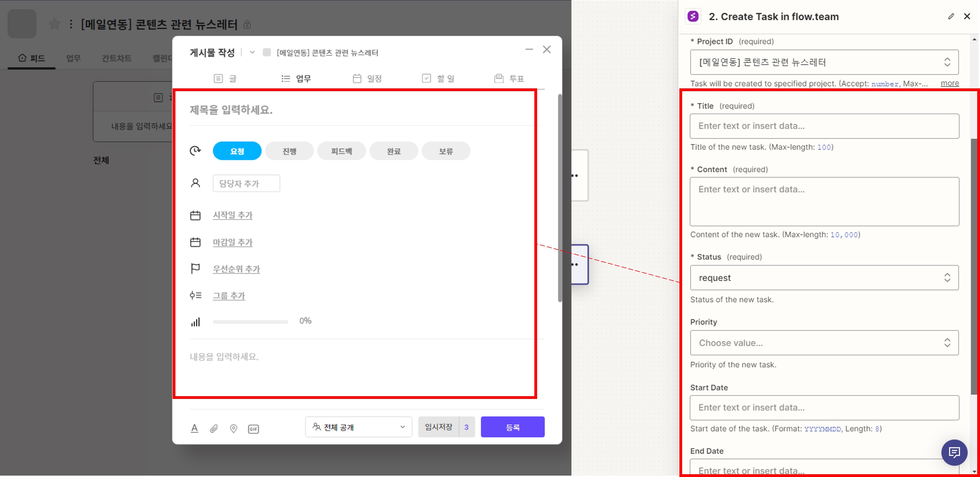Click the 시작일 추가 link
The width and height of the screenshot is (980, 477).
(232, 215)
